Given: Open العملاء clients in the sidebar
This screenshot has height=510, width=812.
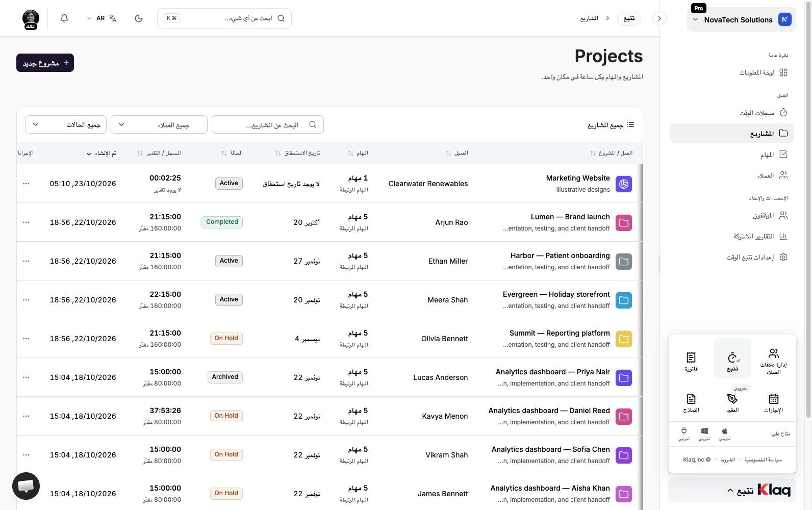Looking at the screenshot, I should coord(732,175).
